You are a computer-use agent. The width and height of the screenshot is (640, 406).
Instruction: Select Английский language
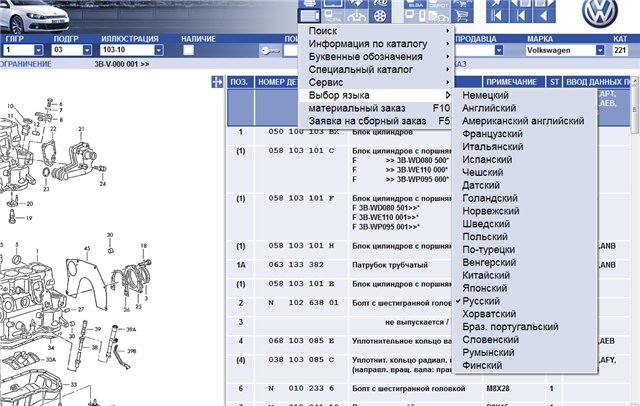click(x=525, y=108)
